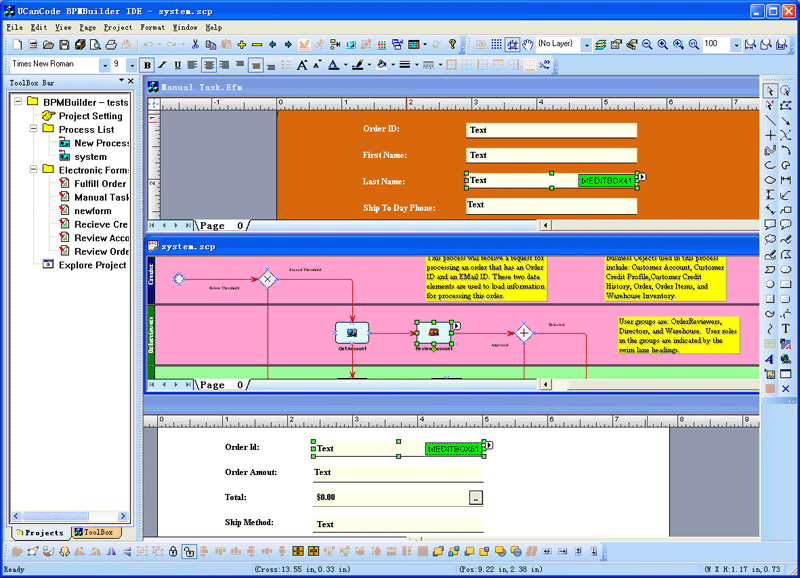
Task: Click the Cut scissors icon
Action: pos(195,45)
